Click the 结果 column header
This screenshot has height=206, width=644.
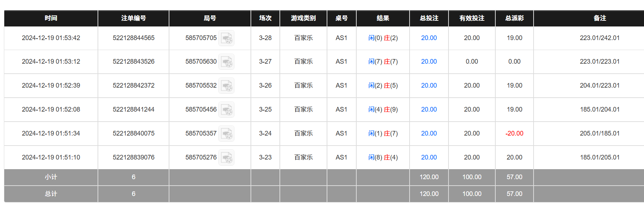coord(382,18)
